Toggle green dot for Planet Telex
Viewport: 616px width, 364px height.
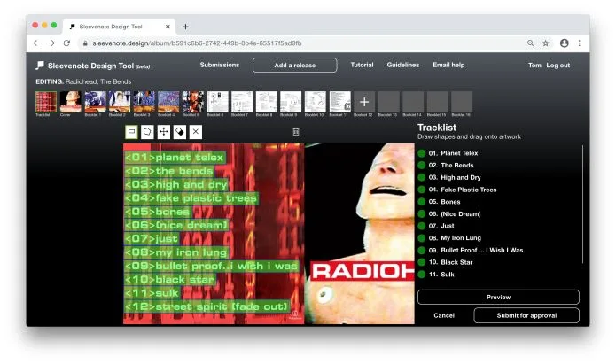point(422,153)
